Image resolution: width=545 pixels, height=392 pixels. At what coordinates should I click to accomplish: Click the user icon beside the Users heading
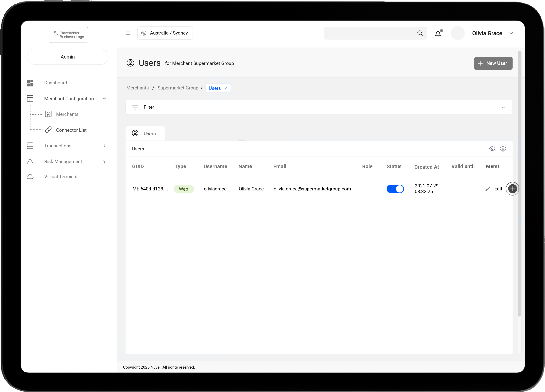(x=130, y=63)
